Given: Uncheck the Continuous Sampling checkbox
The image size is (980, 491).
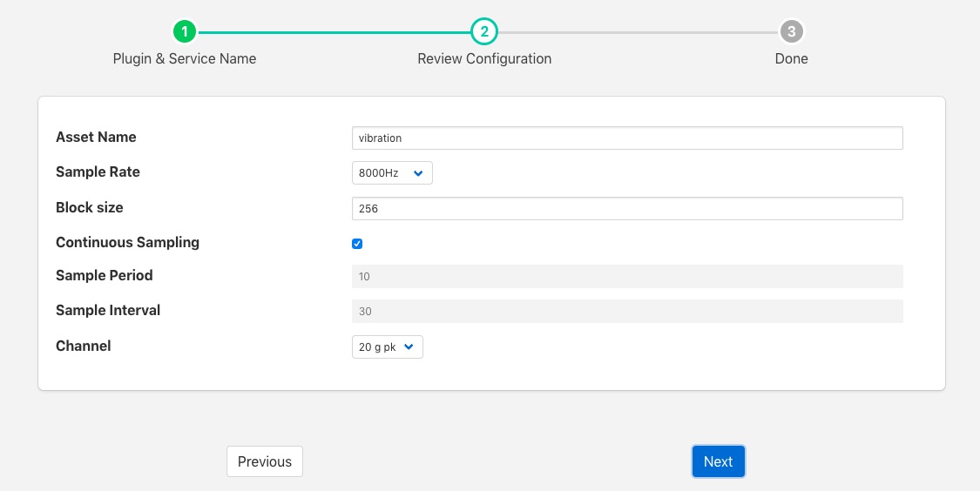Looking at the screenshot, I should point(357,244).
